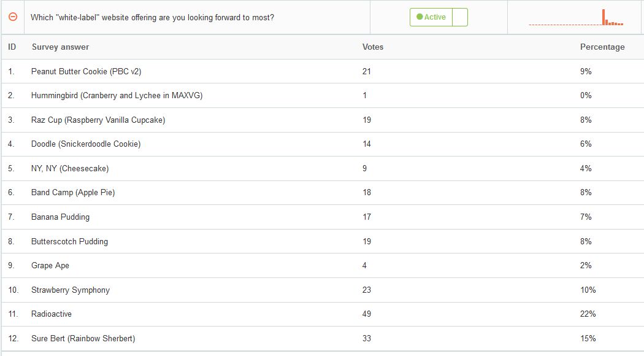Click the orange votes sparkline chart
The height and width of the screenshot is (356, 644).
576,17
